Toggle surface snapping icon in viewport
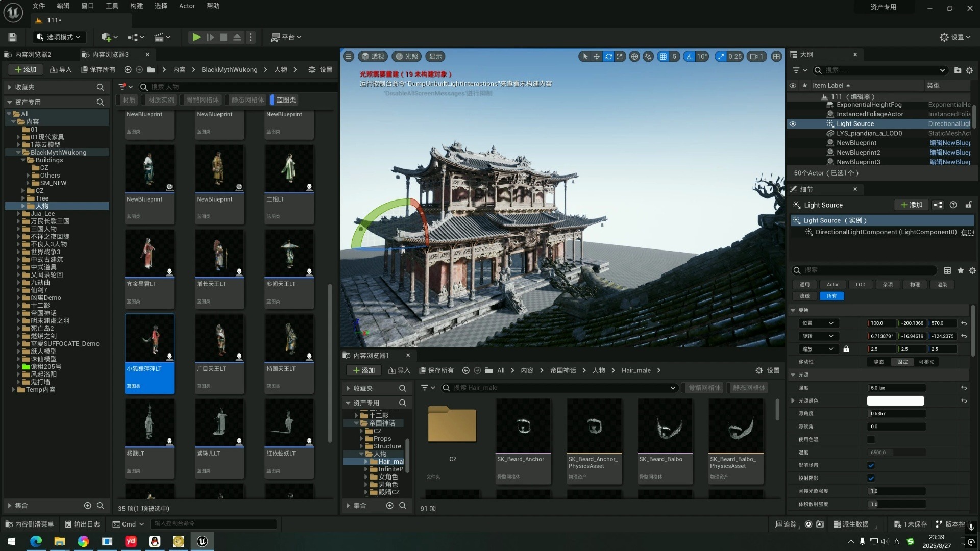Screen dimensions: 980x551 (x=648, y=57)
